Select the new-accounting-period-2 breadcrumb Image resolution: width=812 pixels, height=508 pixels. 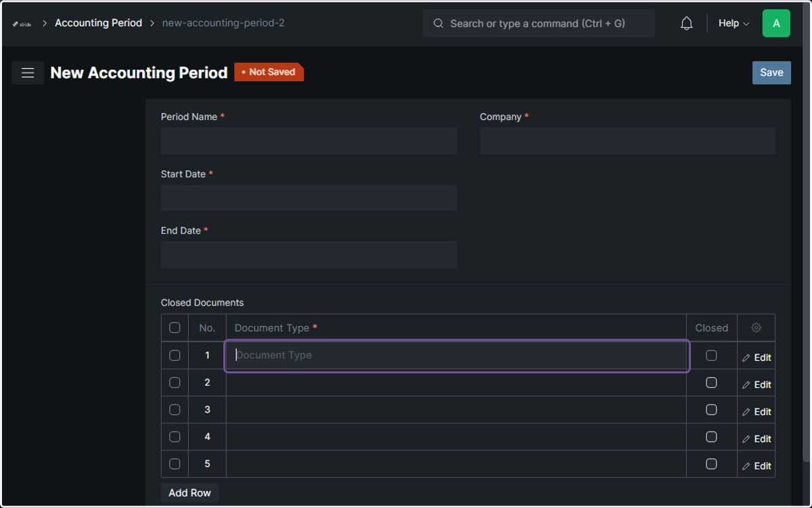click(223, 23)
